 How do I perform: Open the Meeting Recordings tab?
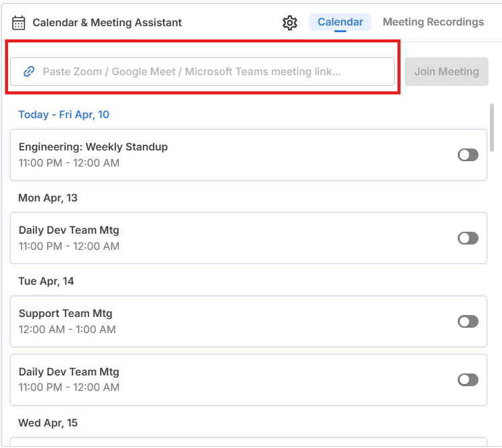tap(433, 22)
